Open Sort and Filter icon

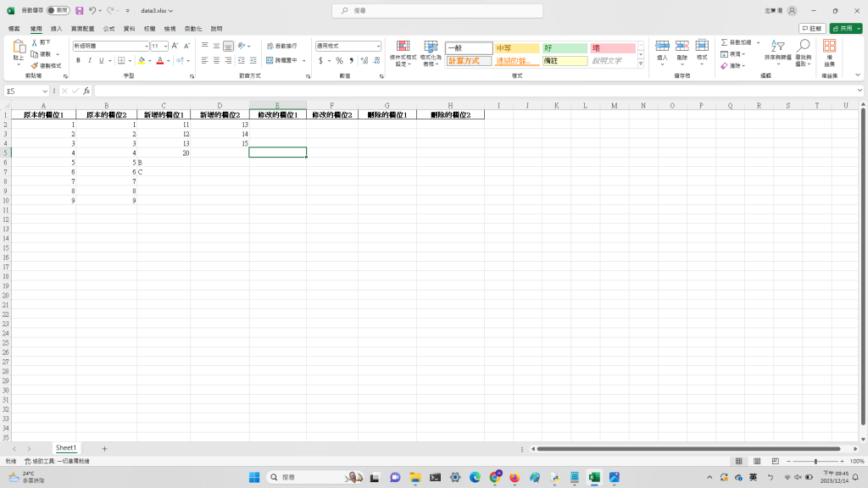tap(778, 46)
